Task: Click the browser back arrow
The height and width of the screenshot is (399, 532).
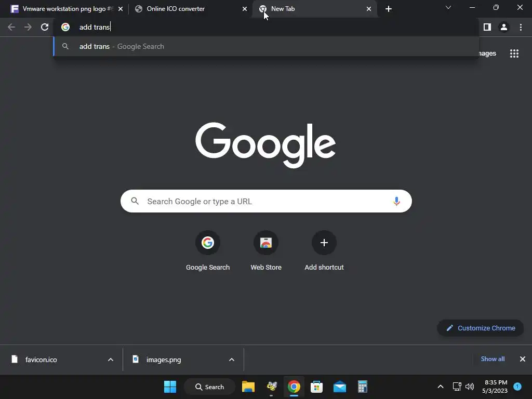Action: point(11,27)
